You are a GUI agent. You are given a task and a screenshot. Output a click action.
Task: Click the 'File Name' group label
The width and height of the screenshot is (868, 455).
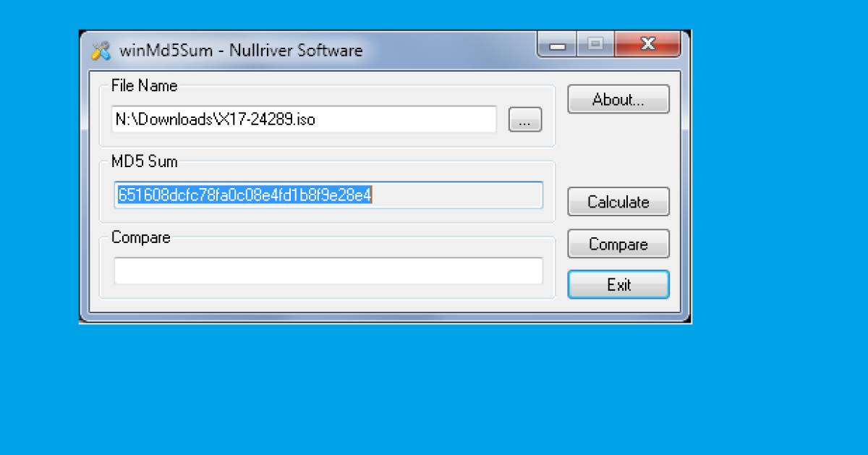tap(144, 85)
